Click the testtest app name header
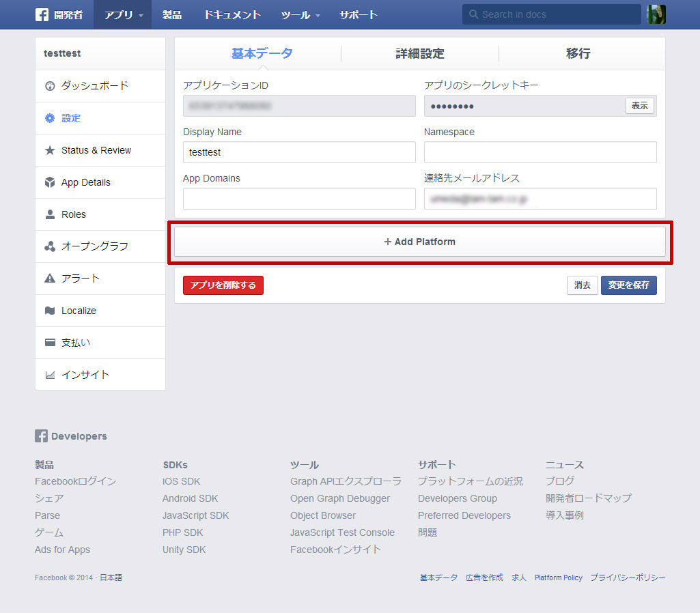 pos(62,53)
